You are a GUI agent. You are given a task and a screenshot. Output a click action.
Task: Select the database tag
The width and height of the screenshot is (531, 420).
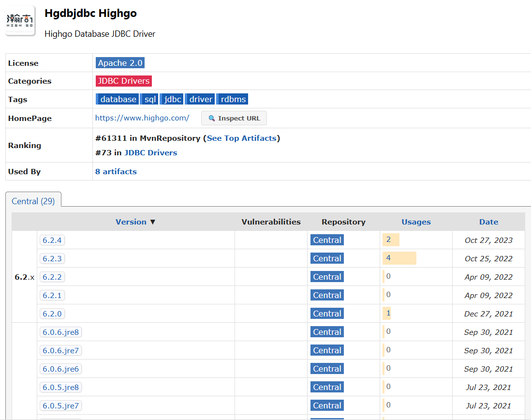[117, 99]
